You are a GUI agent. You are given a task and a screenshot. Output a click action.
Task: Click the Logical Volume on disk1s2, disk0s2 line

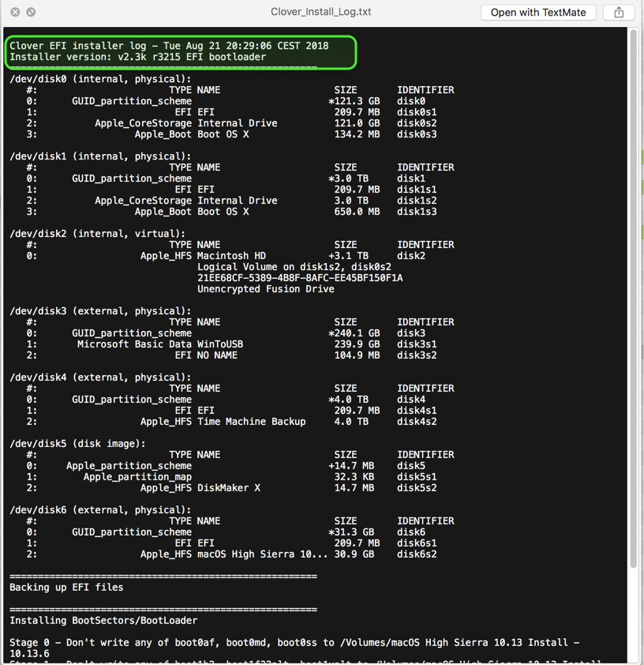click(294, 267)
